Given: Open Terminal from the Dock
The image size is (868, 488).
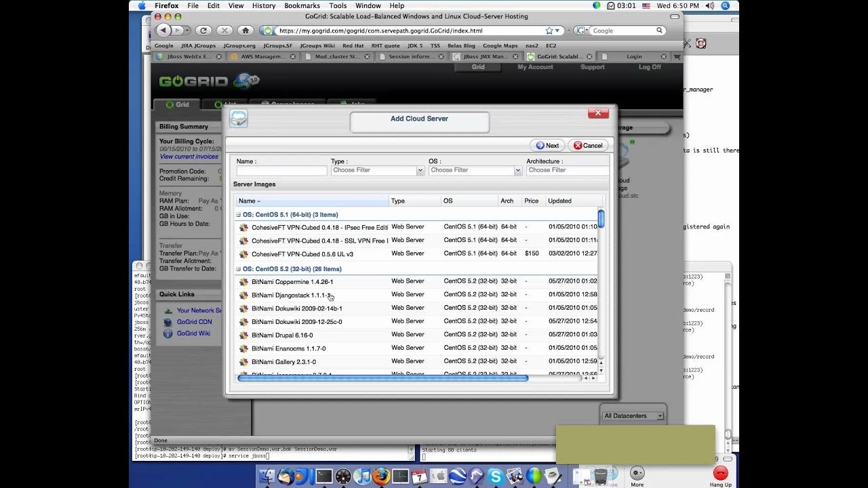Looking at the screenshot, I should click(324, 476).
